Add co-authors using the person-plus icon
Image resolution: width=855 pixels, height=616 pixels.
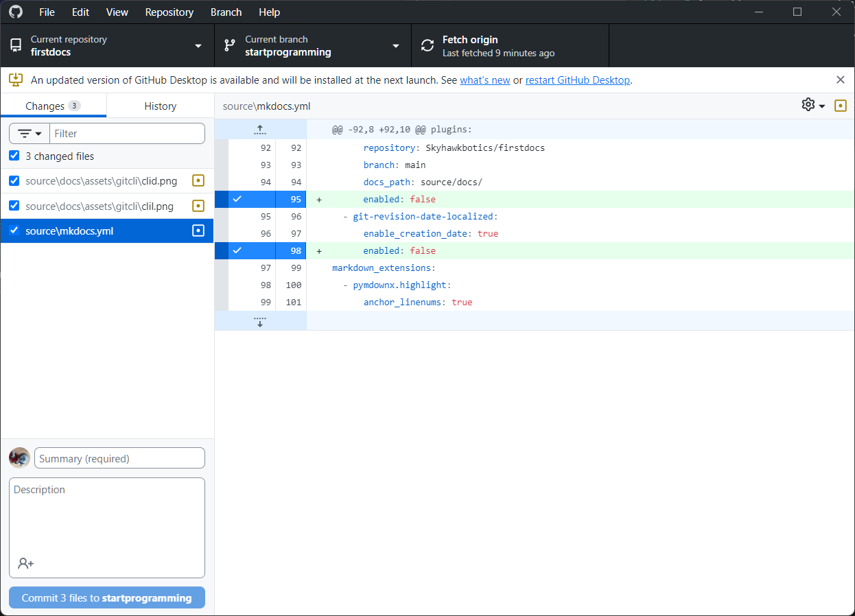click(x=25, y=563)
